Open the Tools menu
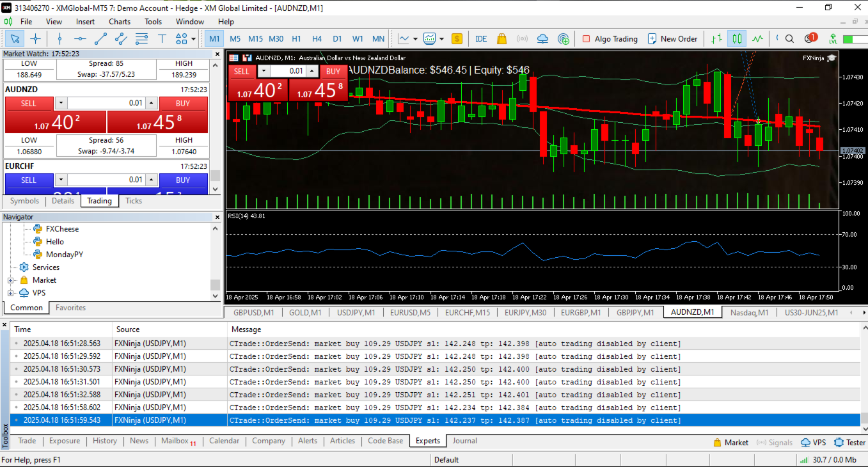Image resolution: width=868 pixels, height=467 pixels. 153,22
